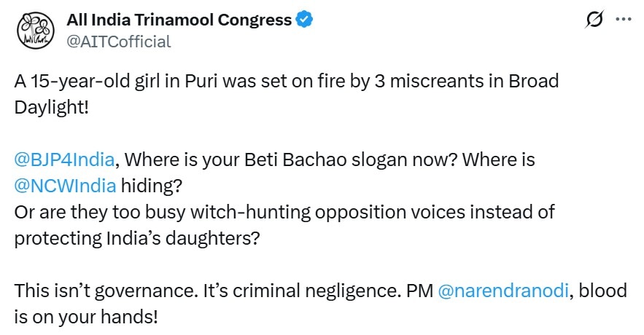Open All India Trinamool Congress display name
The width and height of the screenshot is (644, 335).
coord(179,20)
